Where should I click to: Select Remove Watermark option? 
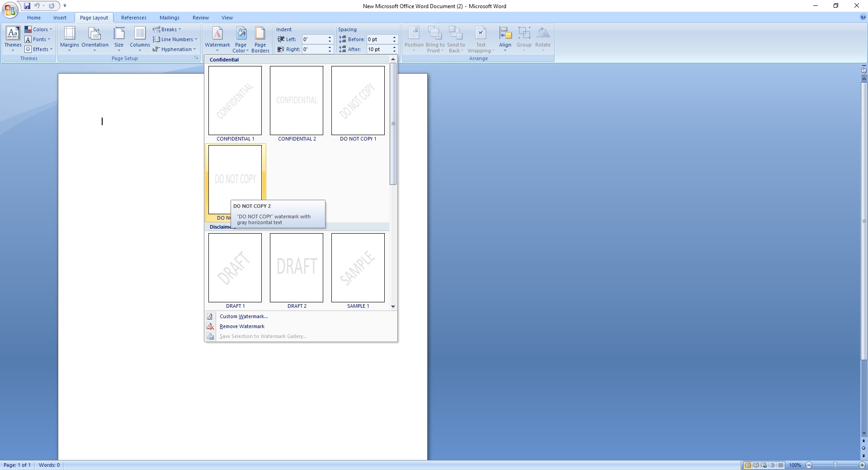click(242, 326)
